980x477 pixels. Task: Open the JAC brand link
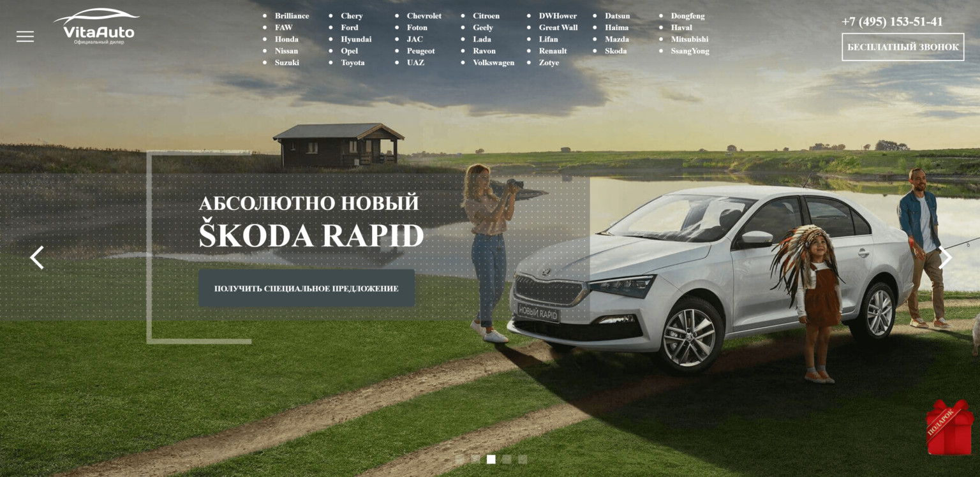pyautogui.click(x=415, y=39)
